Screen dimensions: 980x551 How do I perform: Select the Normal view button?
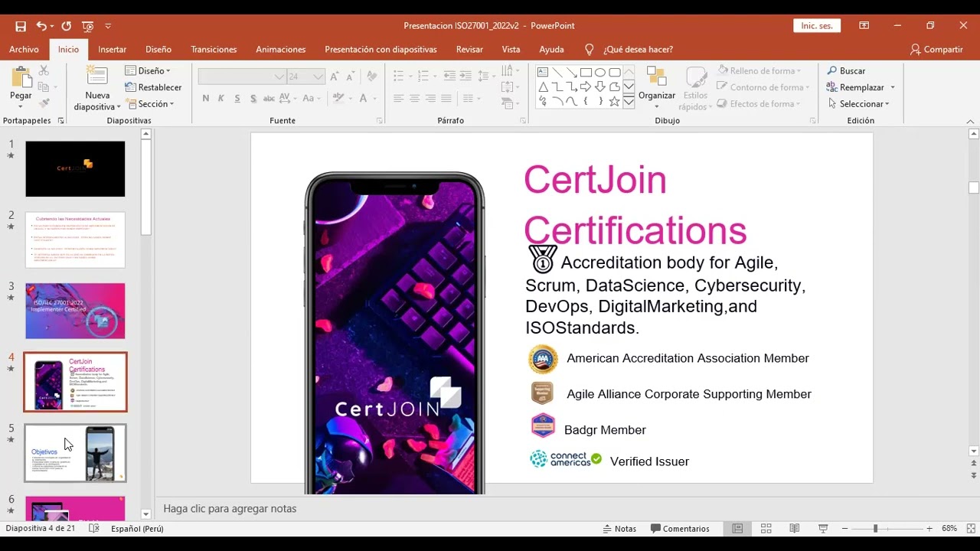click(x=737, y=529)
